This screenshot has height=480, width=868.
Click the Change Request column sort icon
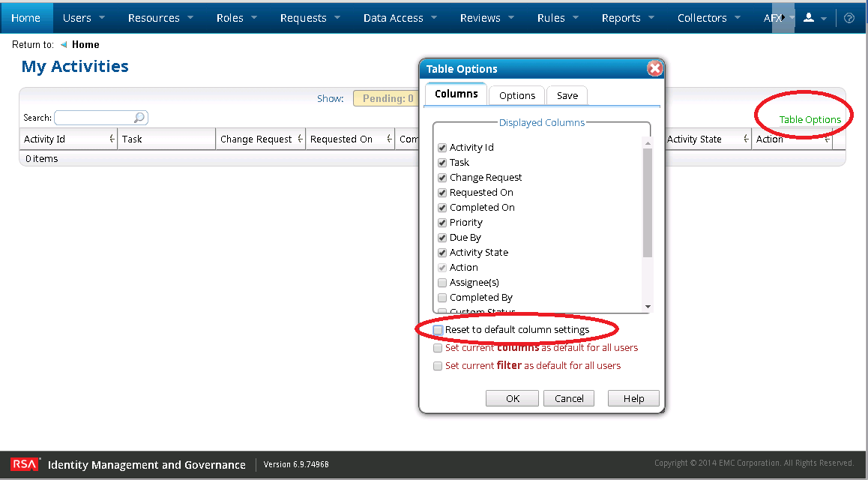[300, 139]
